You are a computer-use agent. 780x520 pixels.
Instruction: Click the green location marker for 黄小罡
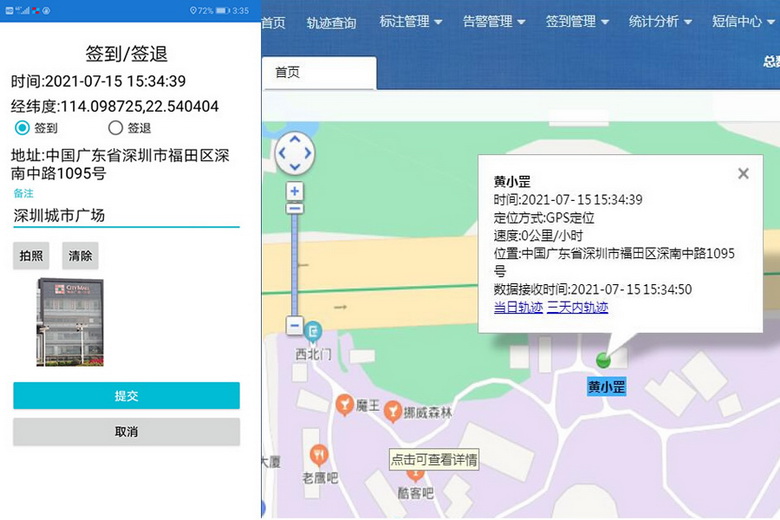tap(603, 360)
